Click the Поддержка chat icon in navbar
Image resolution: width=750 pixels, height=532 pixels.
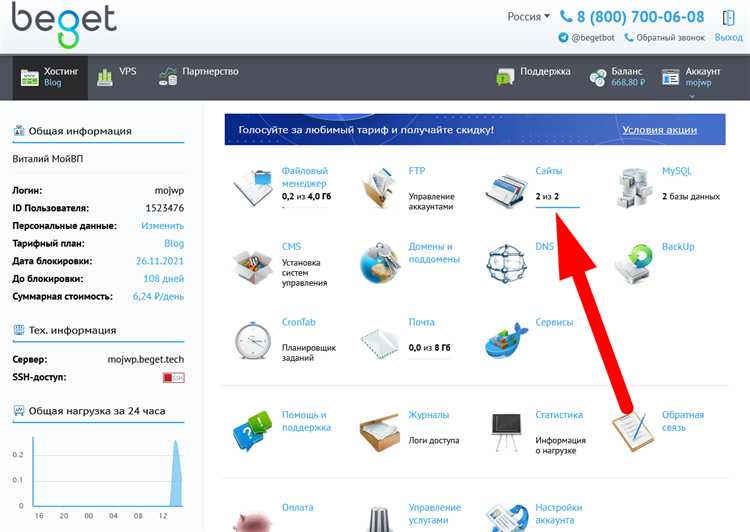(505, 76)
